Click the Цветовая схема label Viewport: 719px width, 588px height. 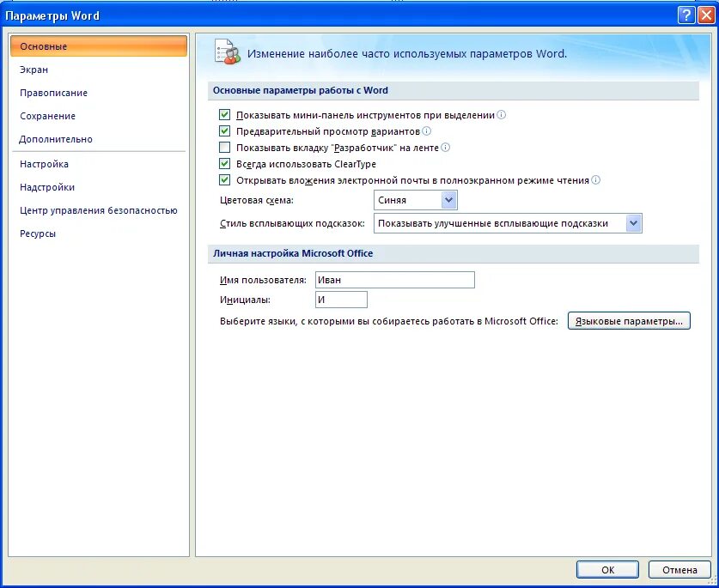pos(257,200)
